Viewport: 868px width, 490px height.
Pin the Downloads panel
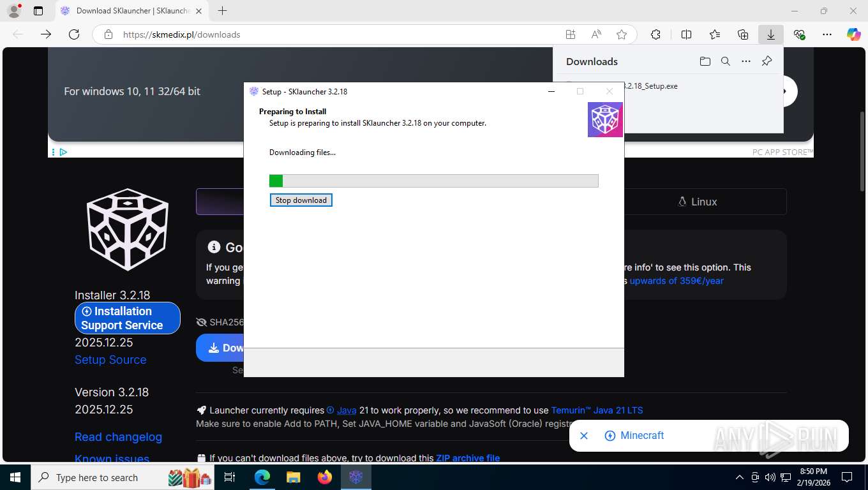(x=767, y=61)
